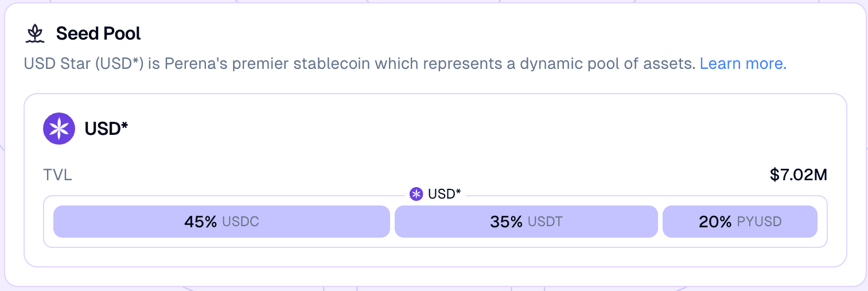Click the purple USD* flower logo
This screenshot has height=291, width=868.
click(59, 129)
